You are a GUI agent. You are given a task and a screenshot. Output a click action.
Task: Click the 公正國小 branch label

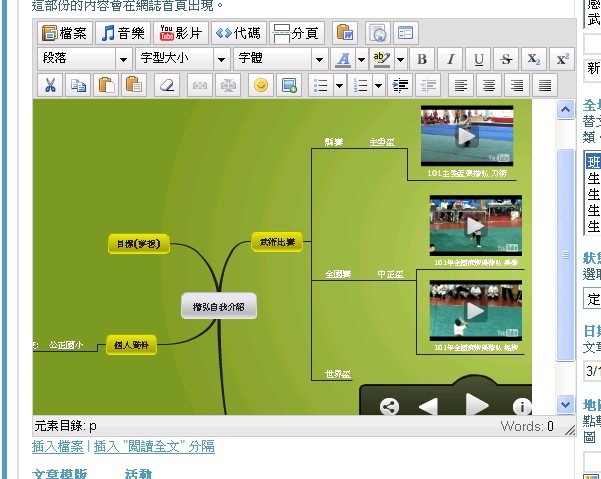[66, 345]
